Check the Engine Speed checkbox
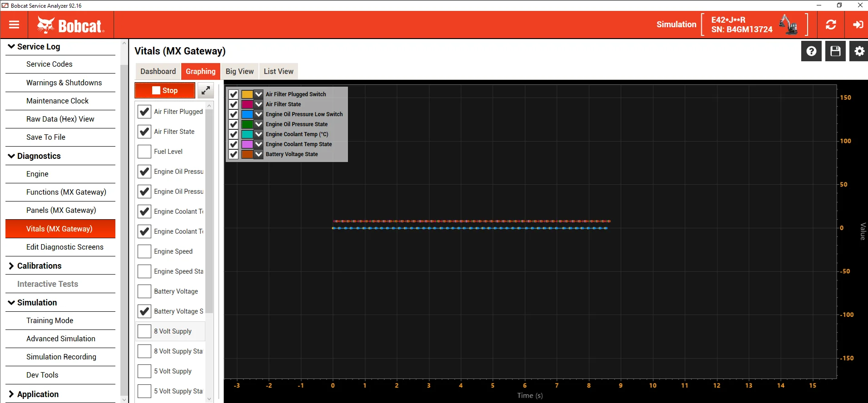The width and height of the screenshot is (868, 403). (144, 251)
